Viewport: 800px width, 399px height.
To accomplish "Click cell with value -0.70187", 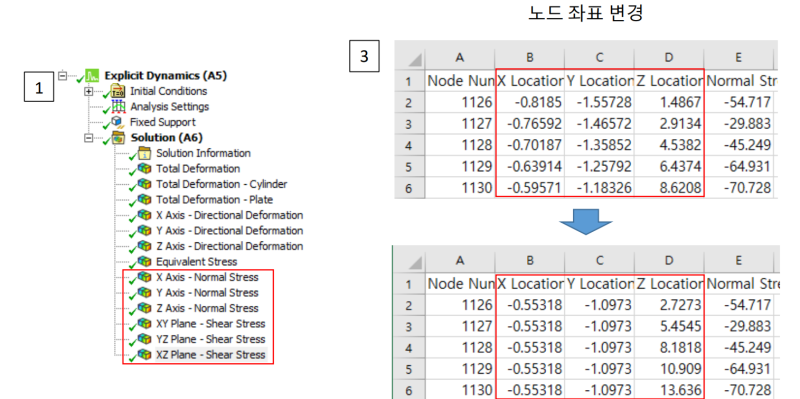I will pyautogui.click(x=530, y=145).
